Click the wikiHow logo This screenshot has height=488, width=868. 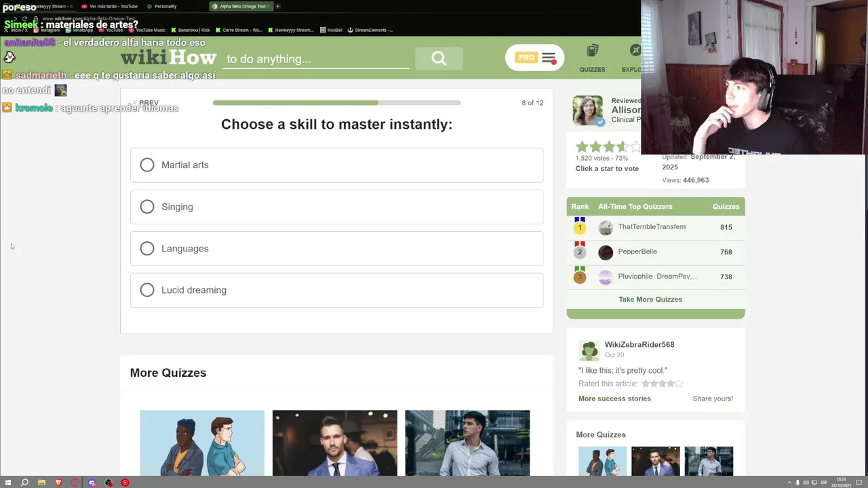tap(168, 58)
